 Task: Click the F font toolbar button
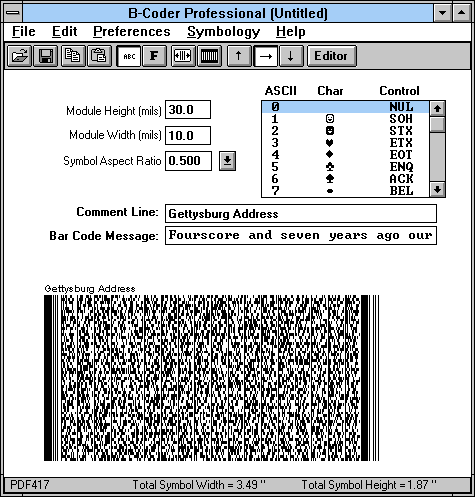pos(154,56)
